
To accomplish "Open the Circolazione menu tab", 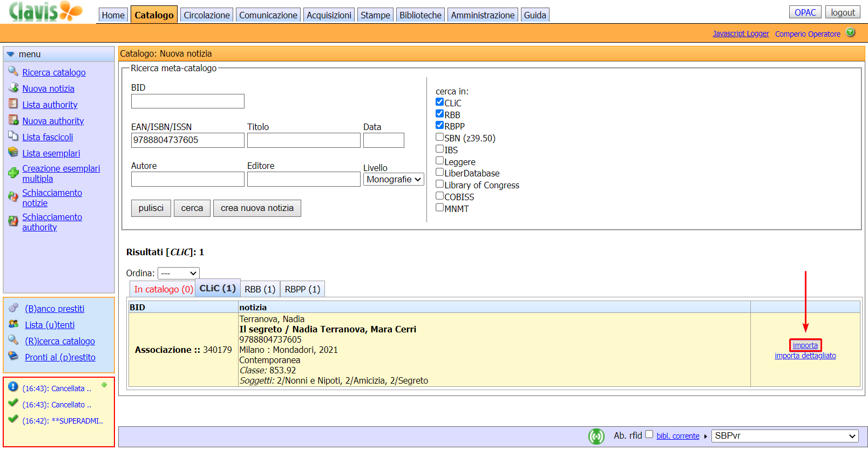I will 206,15.
